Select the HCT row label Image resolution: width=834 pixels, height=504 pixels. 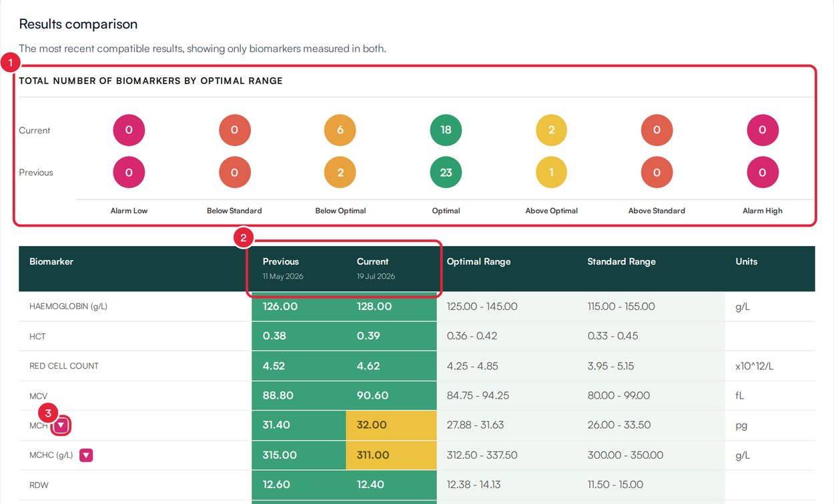click(37, 337)
